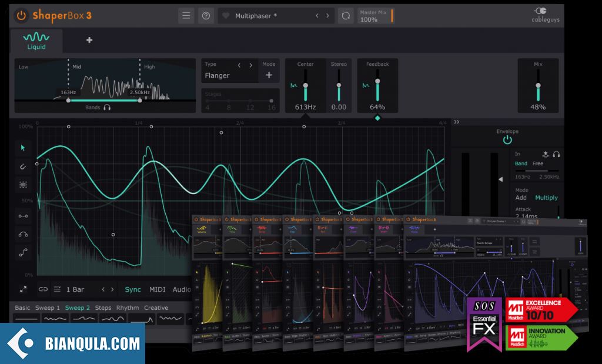This screenshot has height=364, width=602.
Task: Select Free input option
Action: (x=538, y=163)
